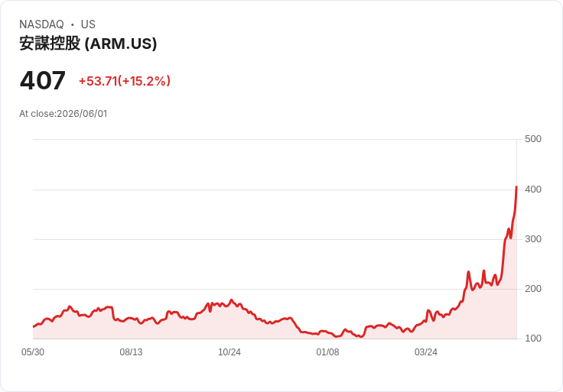Select the 01/08 date axis label
This screenshot has width=563, height=392.
(327, 352)
